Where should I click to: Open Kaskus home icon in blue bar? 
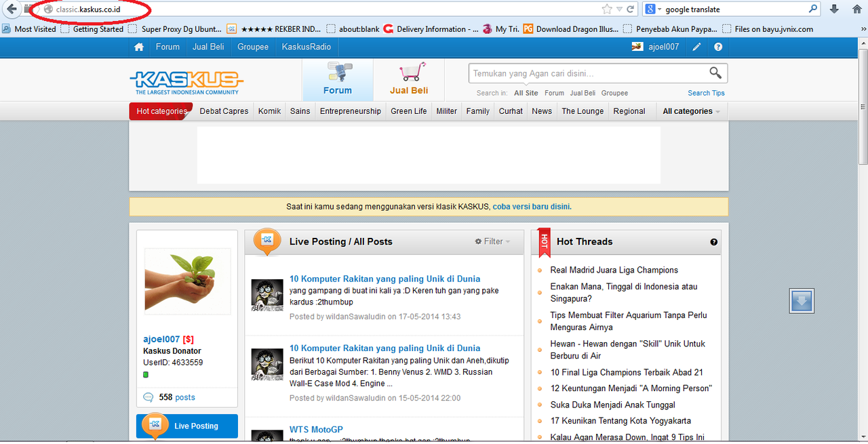pos(139,47)
